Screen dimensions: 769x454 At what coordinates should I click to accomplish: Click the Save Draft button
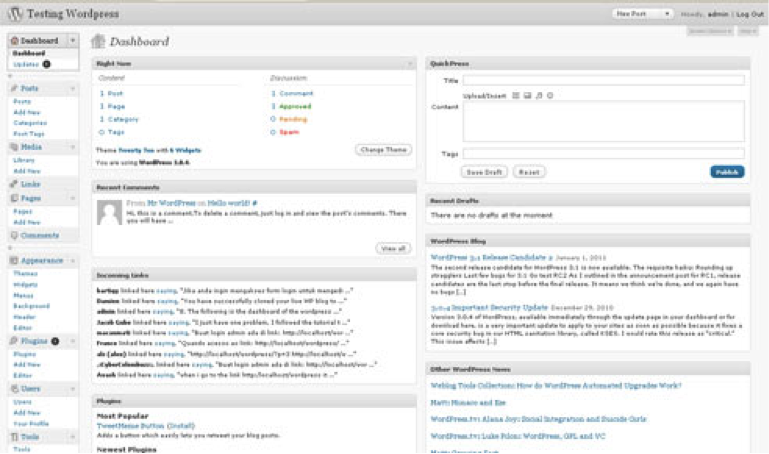(x=484, y=172)
